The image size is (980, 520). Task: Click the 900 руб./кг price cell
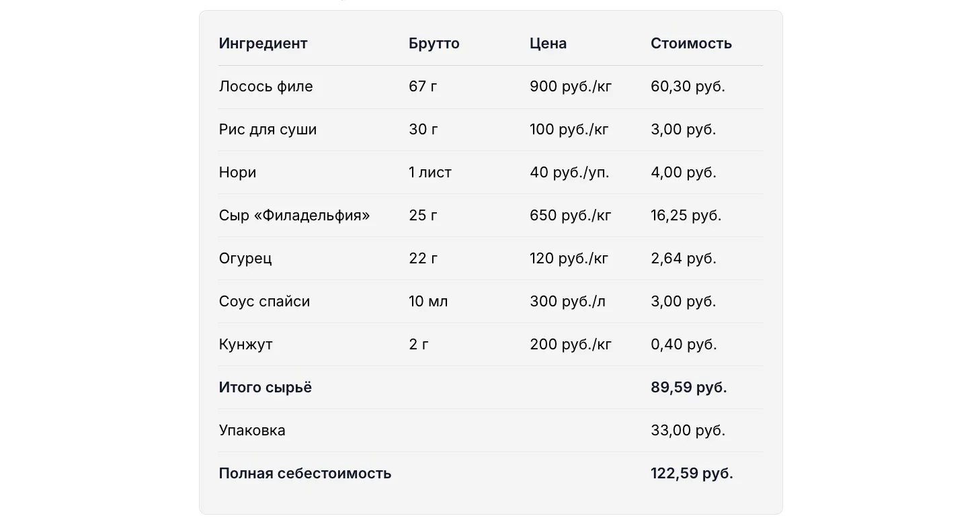[x=571, y=87]
